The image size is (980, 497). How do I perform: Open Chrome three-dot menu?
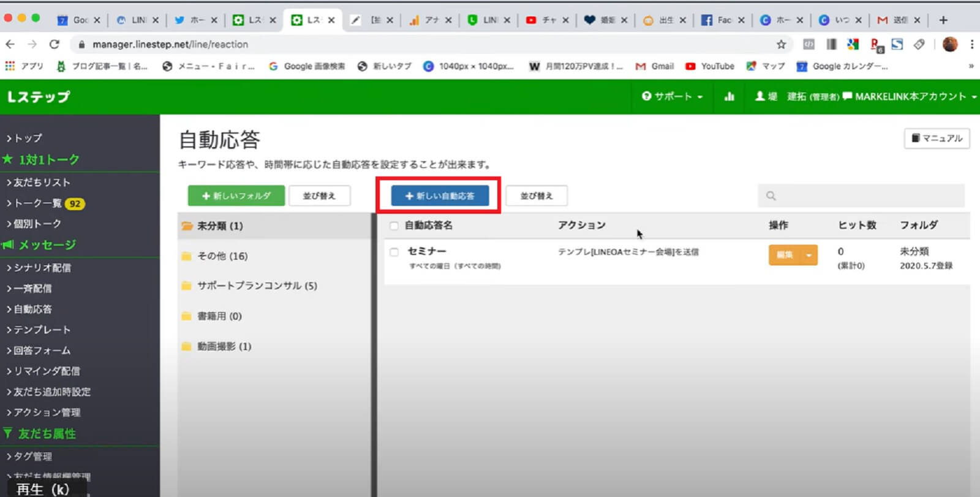pos(972,44)
